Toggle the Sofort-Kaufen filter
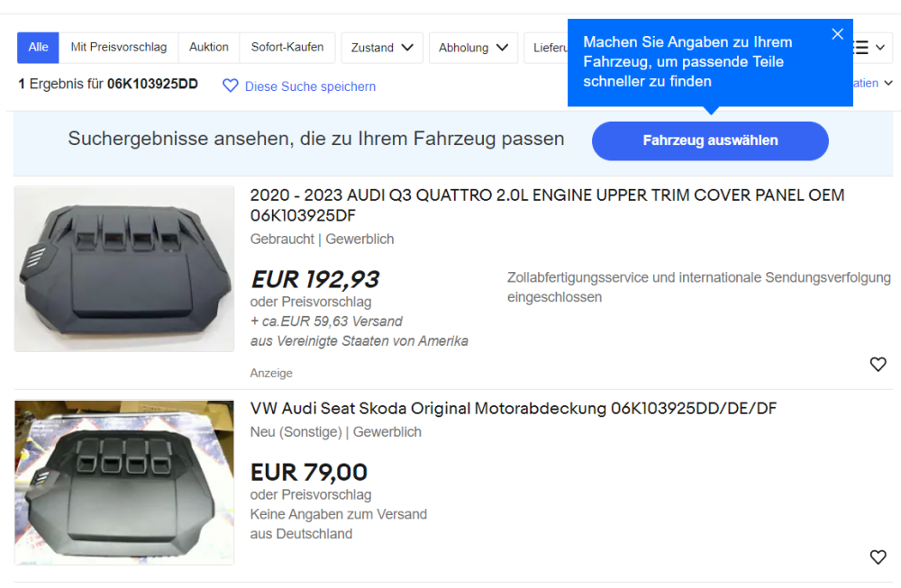 coord(287,48)
